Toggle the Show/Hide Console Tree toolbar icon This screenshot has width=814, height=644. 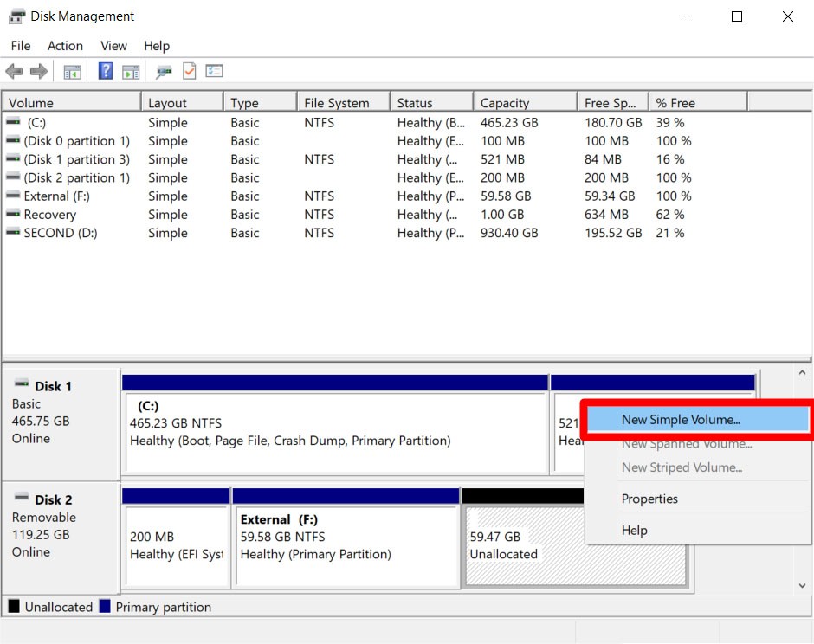coord(73,71)
